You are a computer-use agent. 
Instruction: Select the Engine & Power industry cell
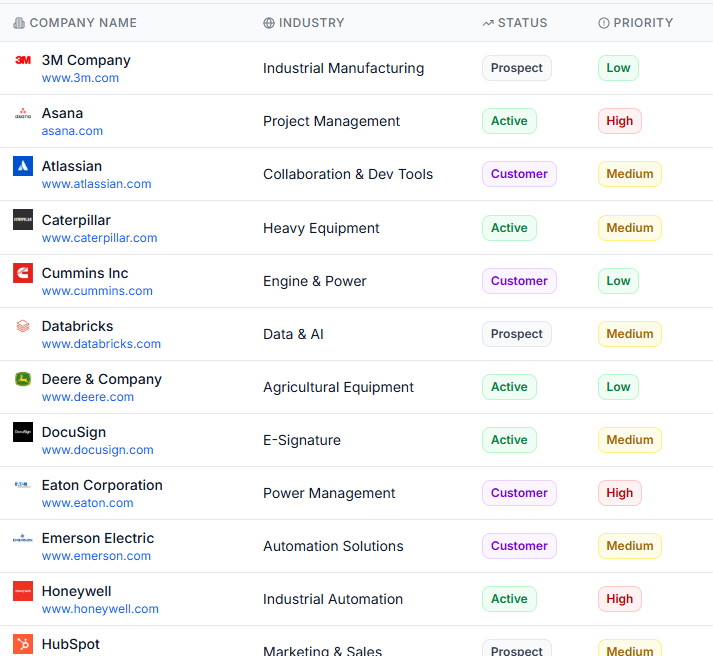[315, 281]
